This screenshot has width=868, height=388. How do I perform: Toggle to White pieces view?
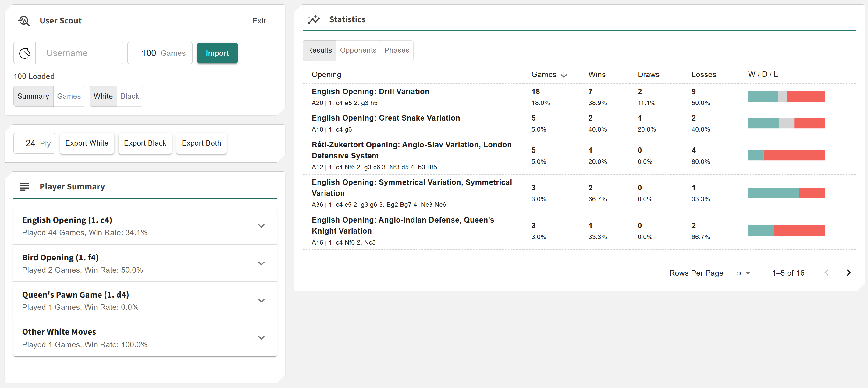click(x=103, y=96)
